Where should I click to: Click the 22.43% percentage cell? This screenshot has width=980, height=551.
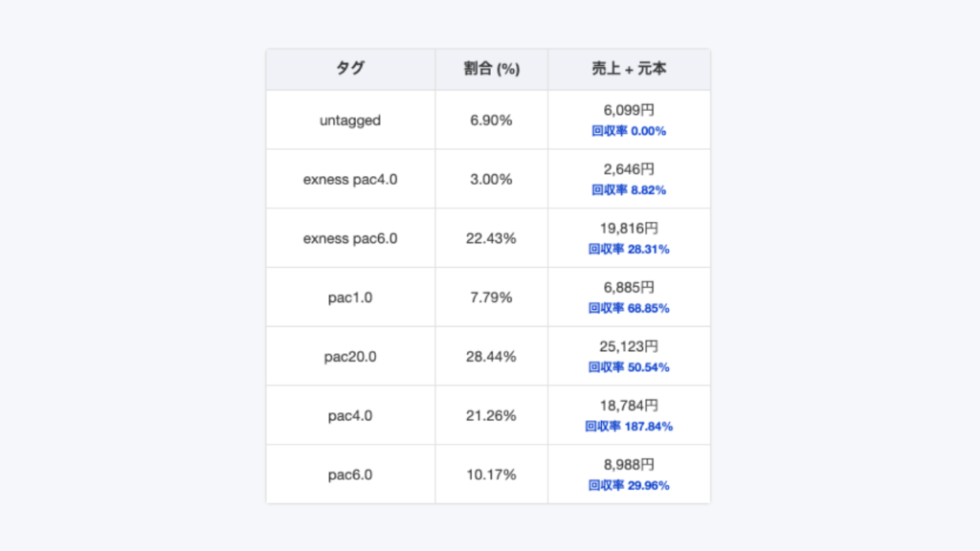491,238
